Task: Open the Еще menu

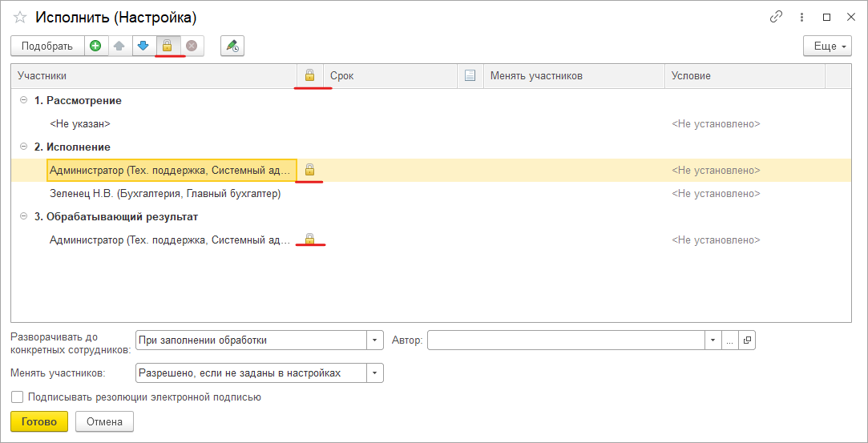Action: [827, 46]
